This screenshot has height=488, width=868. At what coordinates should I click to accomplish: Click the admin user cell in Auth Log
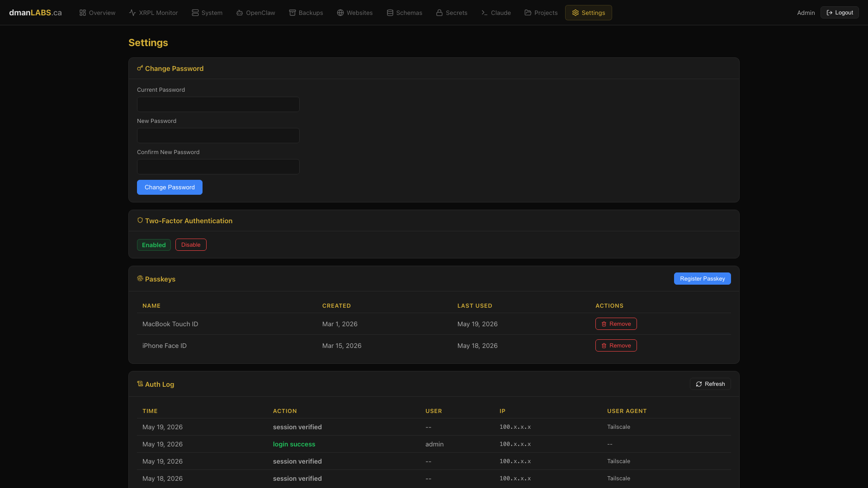click(x=434, y=444)
